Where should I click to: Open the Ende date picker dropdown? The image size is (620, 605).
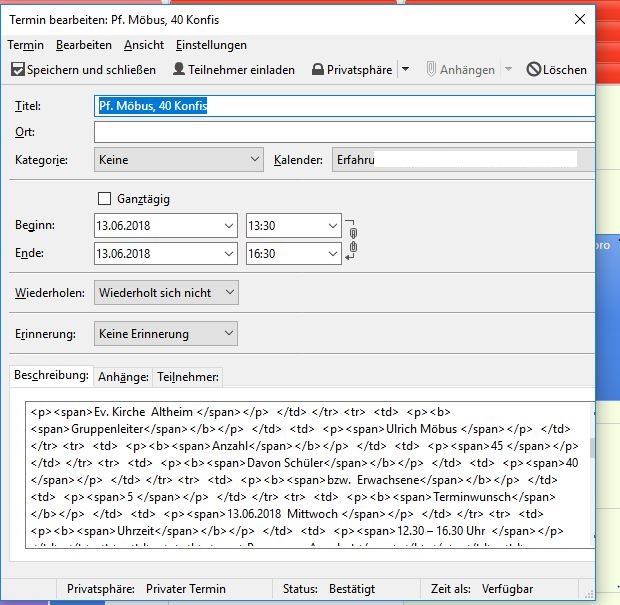228,254
